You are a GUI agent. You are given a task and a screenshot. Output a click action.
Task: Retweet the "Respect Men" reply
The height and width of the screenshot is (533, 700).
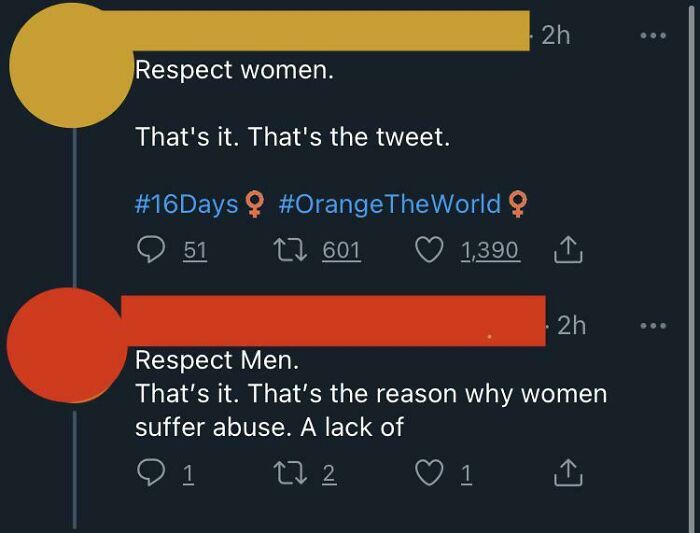click(x=290, y=473)
